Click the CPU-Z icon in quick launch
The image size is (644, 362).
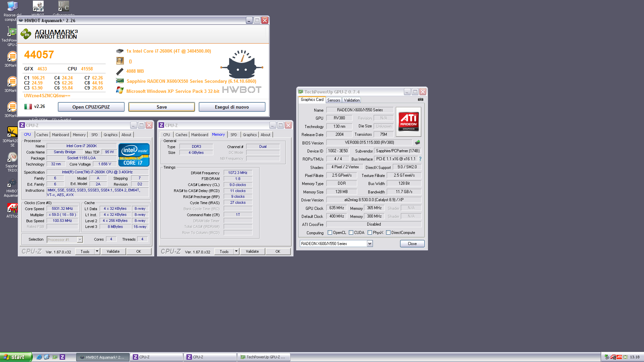(62, 357)
